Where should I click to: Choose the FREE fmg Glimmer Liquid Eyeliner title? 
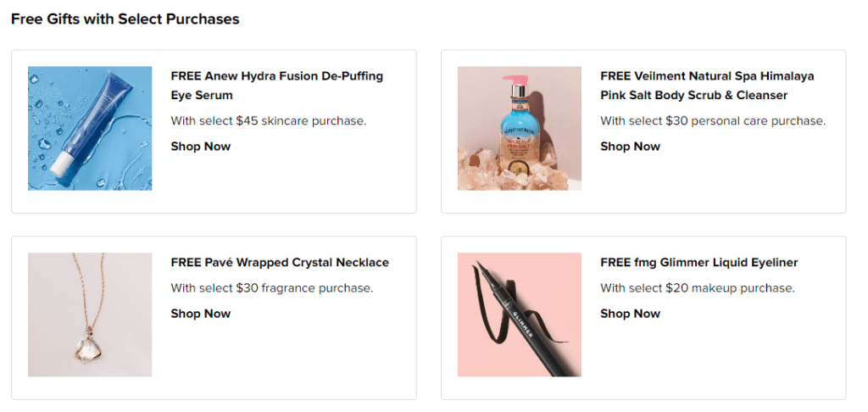coord(698,263)
